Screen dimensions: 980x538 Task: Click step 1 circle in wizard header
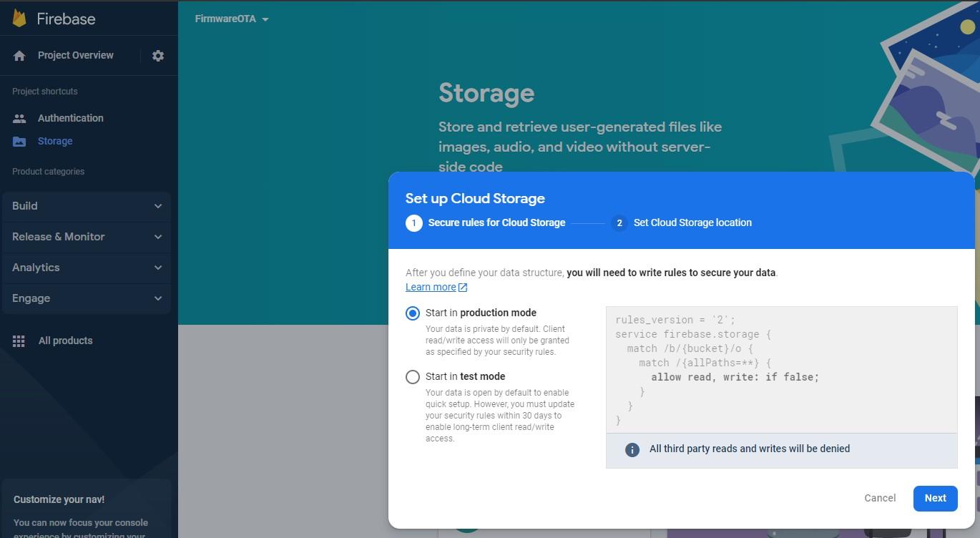(413, 223)
